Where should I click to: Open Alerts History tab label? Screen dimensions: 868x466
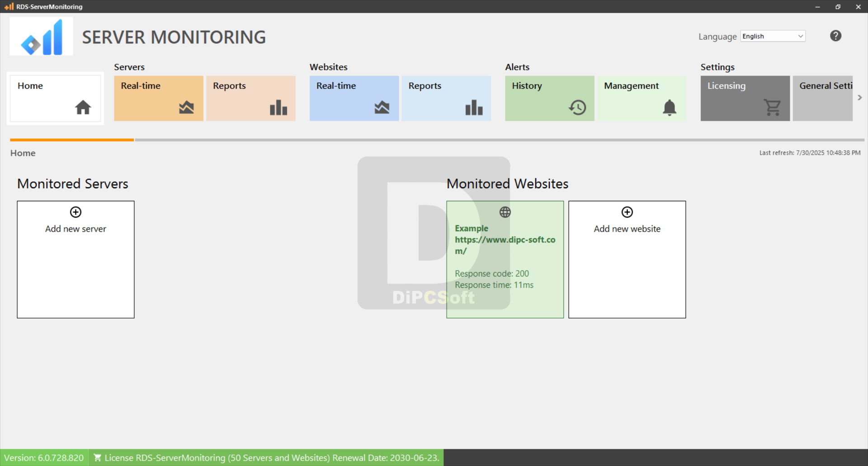[527, 86]
